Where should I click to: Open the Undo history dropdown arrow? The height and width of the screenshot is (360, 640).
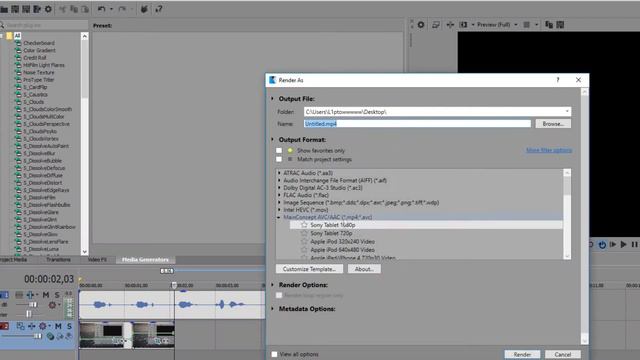[111, 9]
